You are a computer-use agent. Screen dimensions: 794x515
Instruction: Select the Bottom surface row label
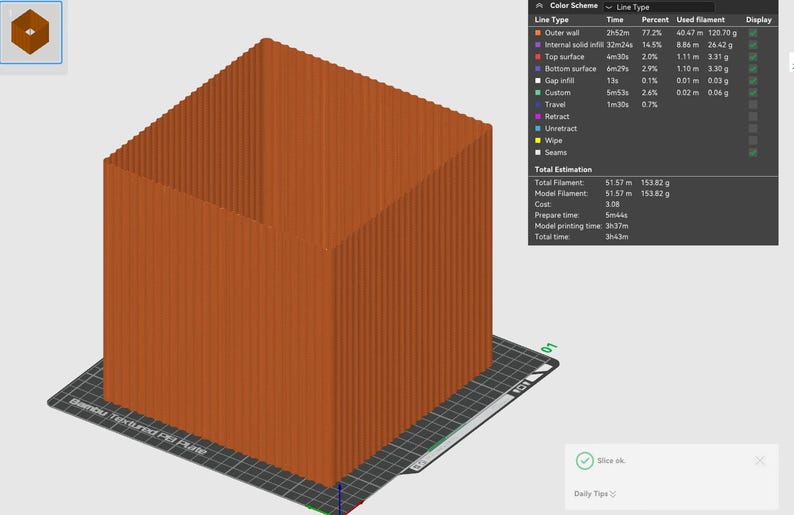click(x=570, y=69)
